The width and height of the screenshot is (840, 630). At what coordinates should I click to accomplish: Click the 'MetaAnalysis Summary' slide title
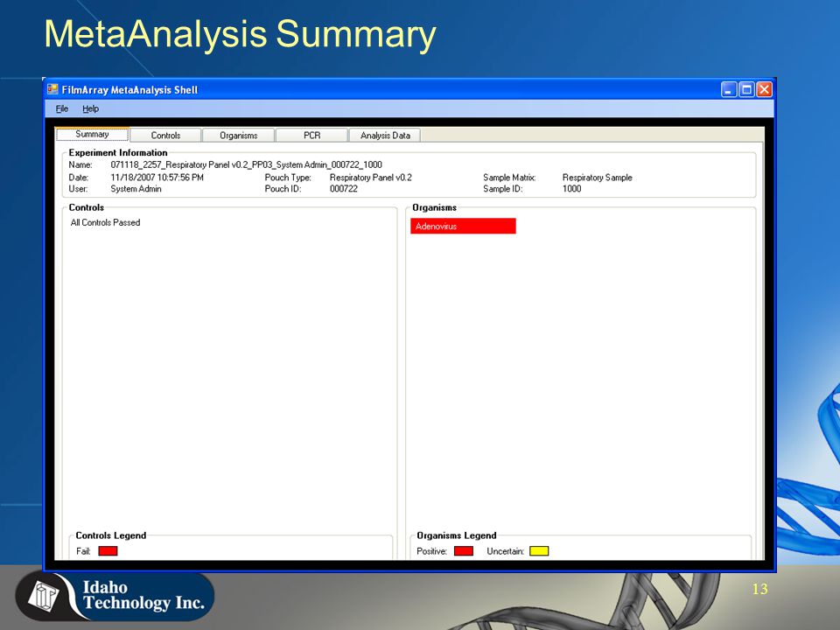pyautogui.click(x=240, y=35)
